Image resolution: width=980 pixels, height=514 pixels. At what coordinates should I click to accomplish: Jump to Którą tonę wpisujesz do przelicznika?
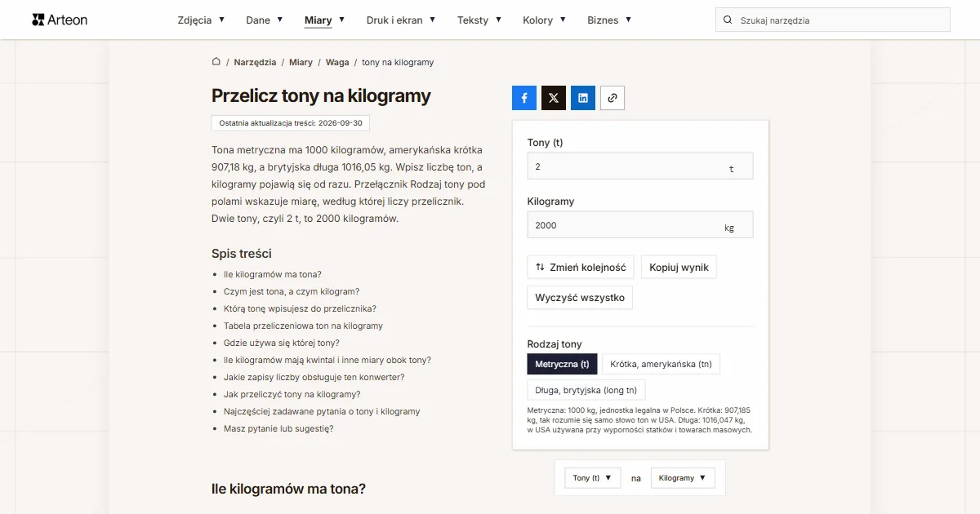pos(300,308)
